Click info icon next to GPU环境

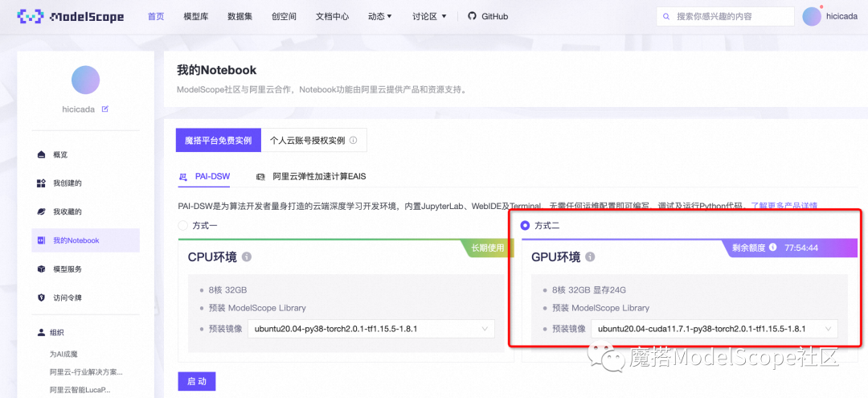(x=590, y=257)
